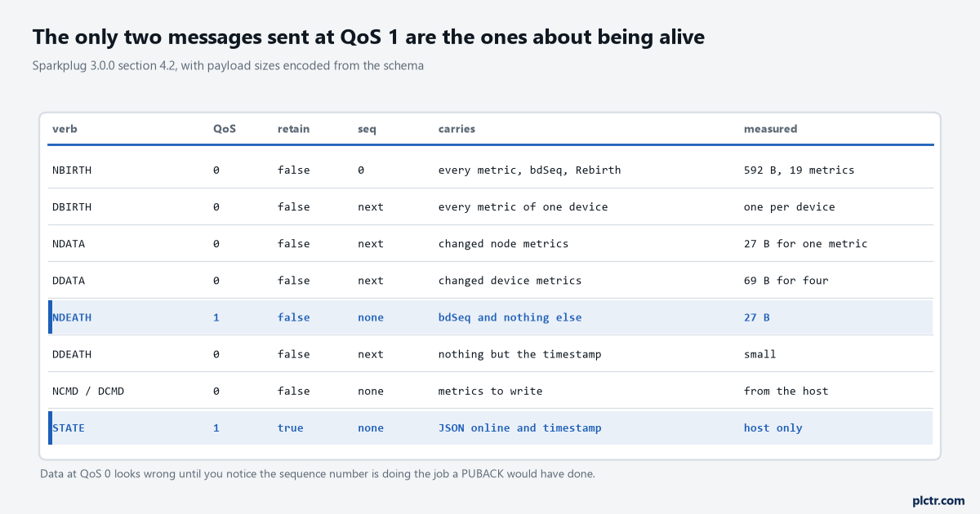Click the "retain" column header
Image resolution: width=980 pixels, height=514 pixels.
coord(293,129)
